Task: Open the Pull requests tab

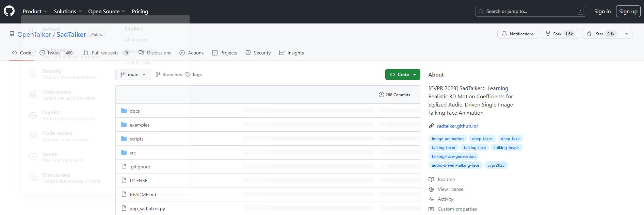Action: [x=107, y=53]
